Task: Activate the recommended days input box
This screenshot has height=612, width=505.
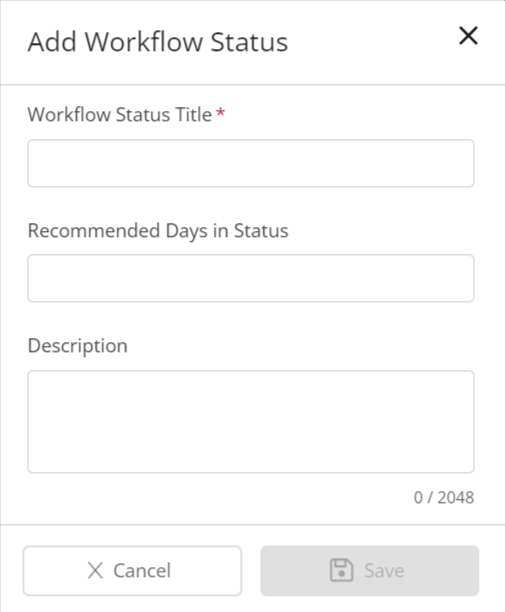Action: pos(251,278)
